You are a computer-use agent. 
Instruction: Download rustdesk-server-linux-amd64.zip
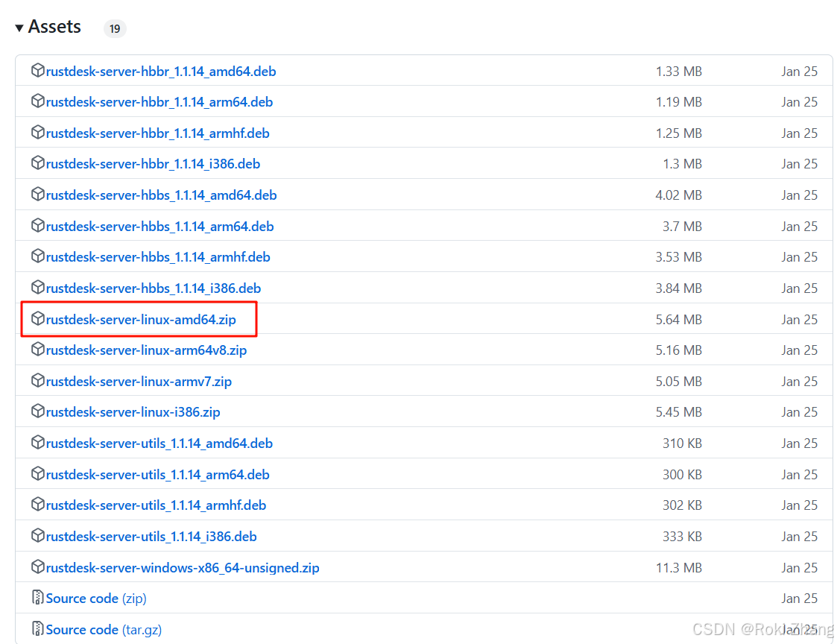[x=141, y=320]
